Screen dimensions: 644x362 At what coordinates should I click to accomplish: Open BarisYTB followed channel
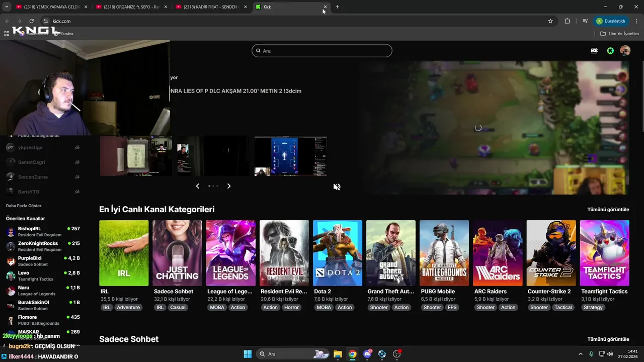click(43, 192)
